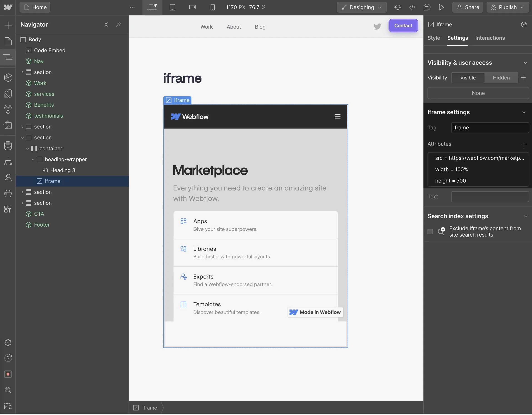This screenshot has width=532, height=415.
Task: Open the Designing mode dropdown
Action: coord(361,7)
